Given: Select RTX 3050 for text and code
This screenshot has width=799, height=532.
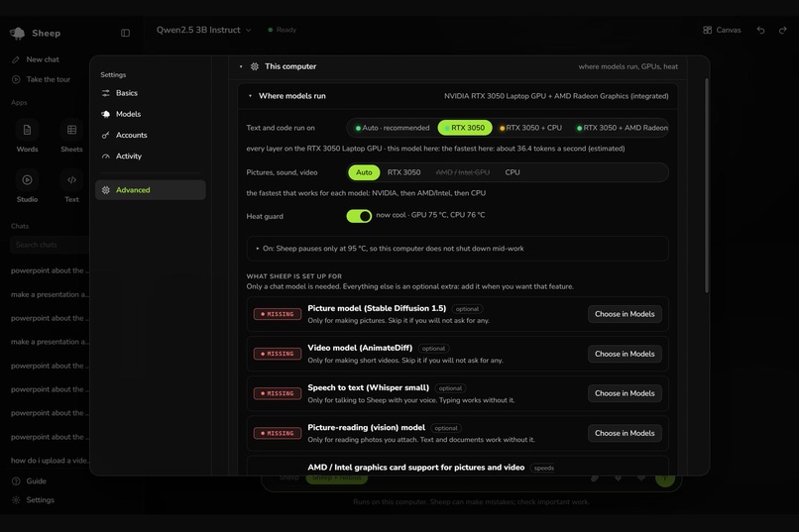Looking at the screenshot, I should [465, 128].
